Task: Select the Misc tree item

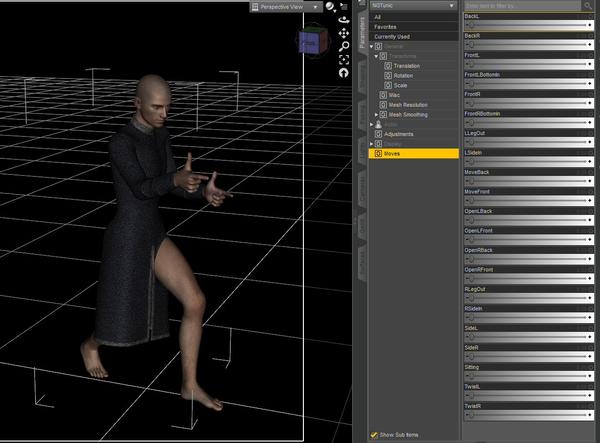Action: (394, 95)
